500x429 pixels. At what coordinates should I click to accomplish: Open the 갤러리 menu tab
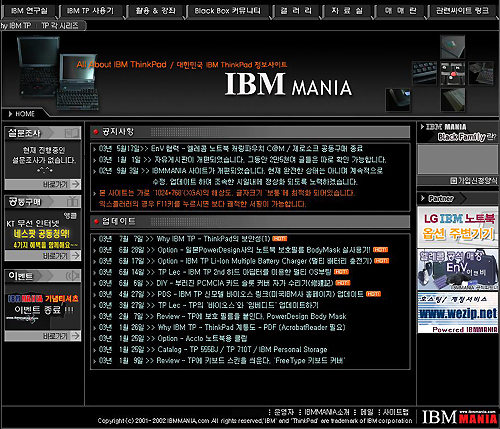(296, 11)
